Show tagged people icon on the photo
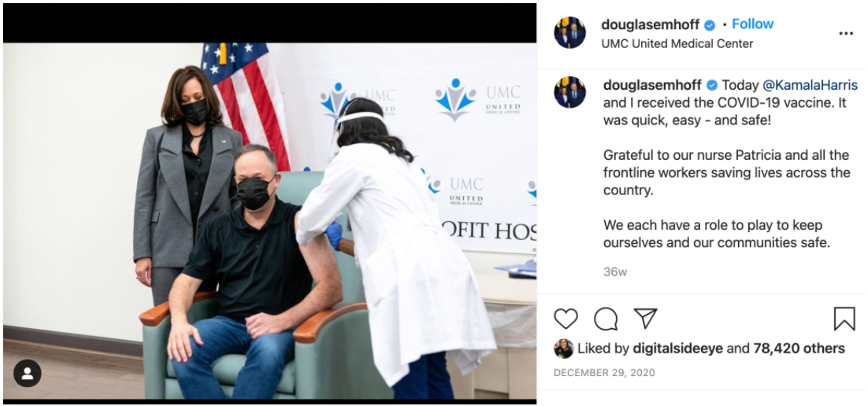This screenshot has width=868, height=406. (27, 374)
